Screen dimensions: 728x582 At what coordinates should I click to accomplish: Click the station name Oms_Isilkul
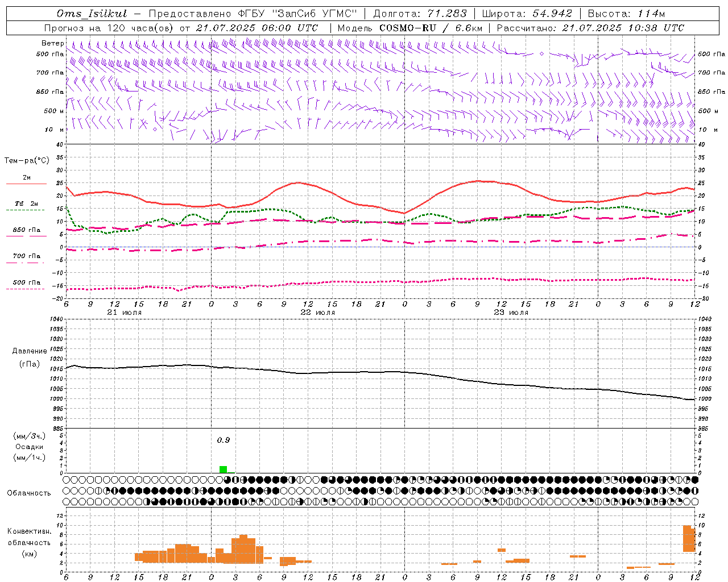92,14
